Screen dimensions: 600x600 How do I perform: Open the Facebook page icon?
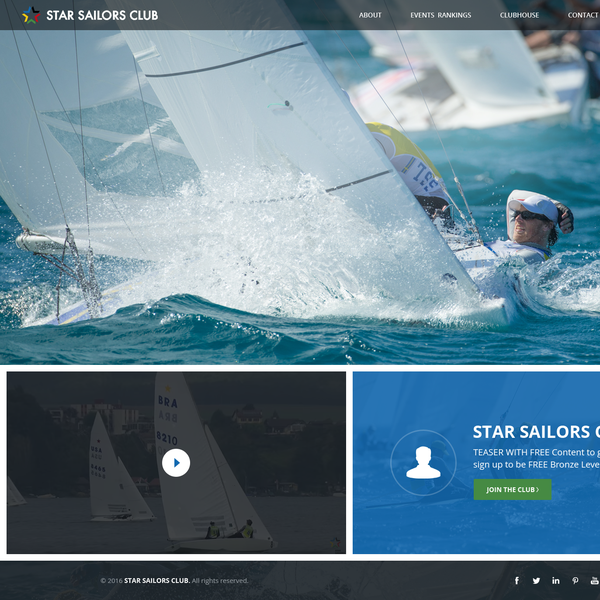click(517, 580)
